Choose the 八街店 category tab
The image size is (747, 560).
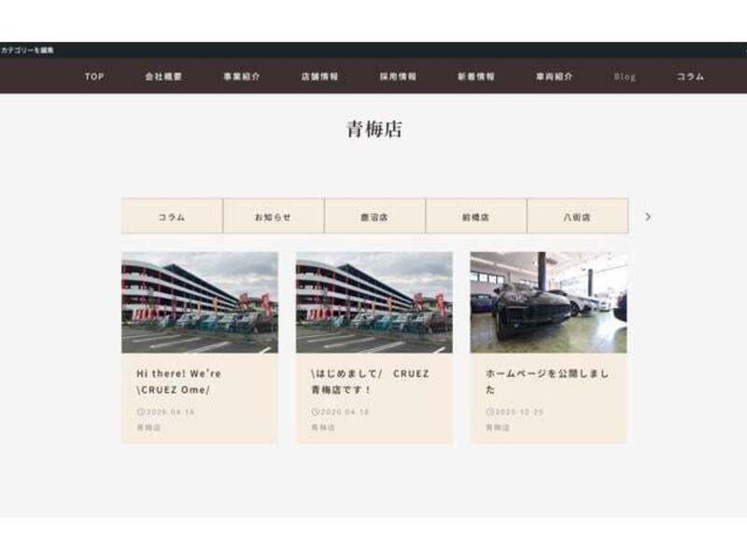(578, 217)
